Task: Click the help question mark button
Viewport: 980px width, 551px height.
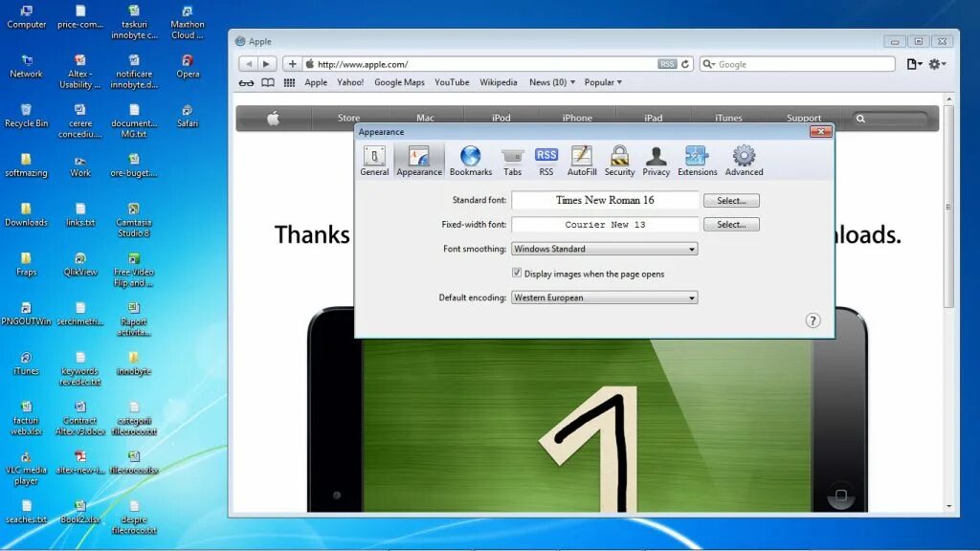Action: (812, 320)
